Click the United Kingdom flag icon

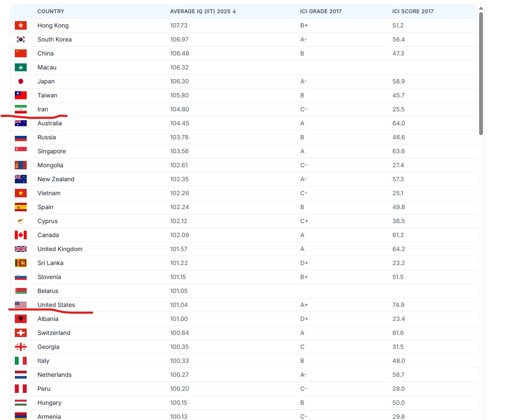click(21, 249)
